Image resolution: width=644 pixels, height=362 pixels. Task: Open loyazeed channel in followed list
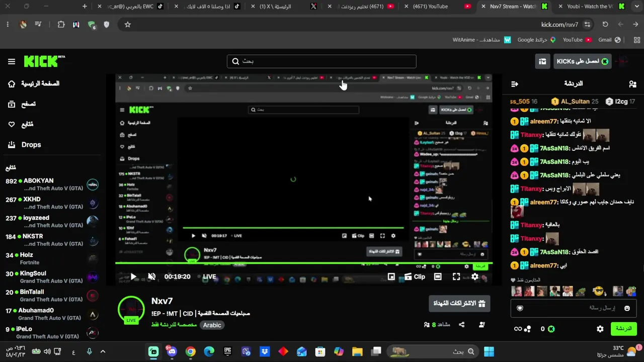[x=52, y=222]
